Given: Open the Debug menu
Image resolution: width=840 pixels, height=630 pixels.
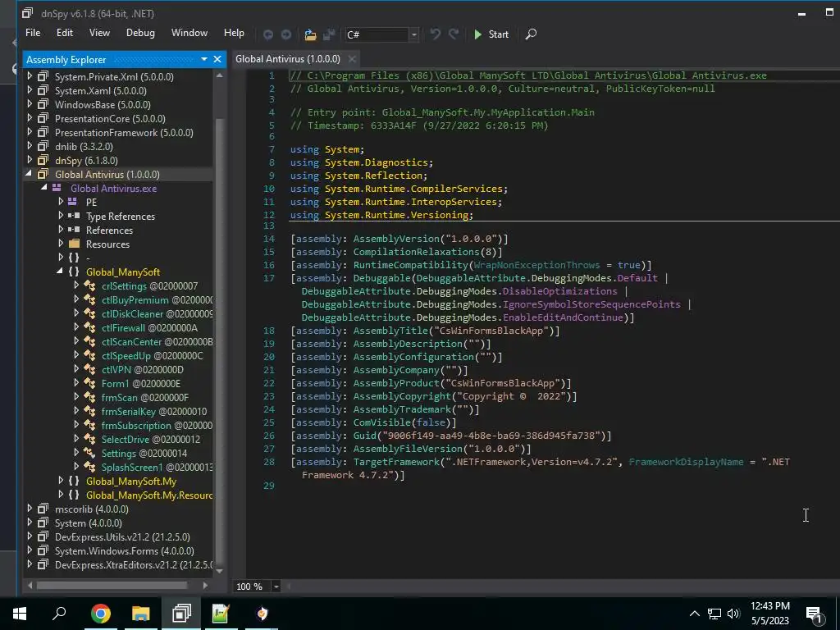Looking at the screenshot, I should click(x=140, y=33).
